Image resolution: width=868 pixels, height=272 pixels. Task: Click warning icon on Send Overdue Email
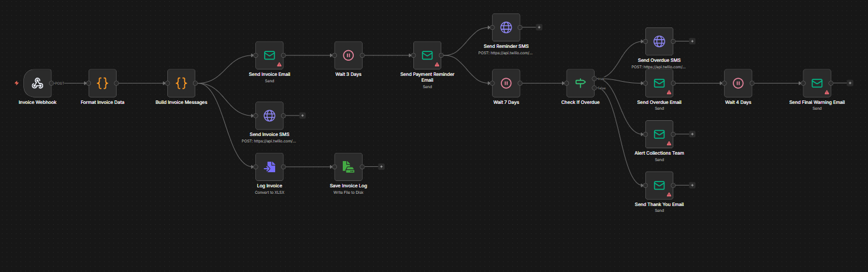[669, 92]
